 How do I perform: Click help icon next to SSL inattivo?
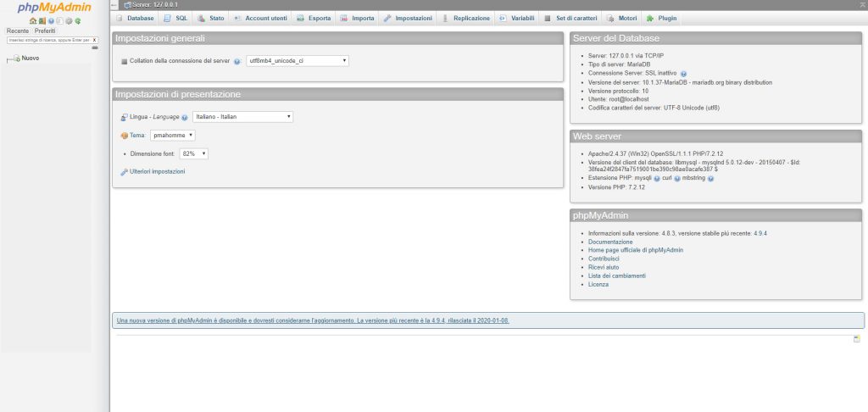(x=683, y=74)
